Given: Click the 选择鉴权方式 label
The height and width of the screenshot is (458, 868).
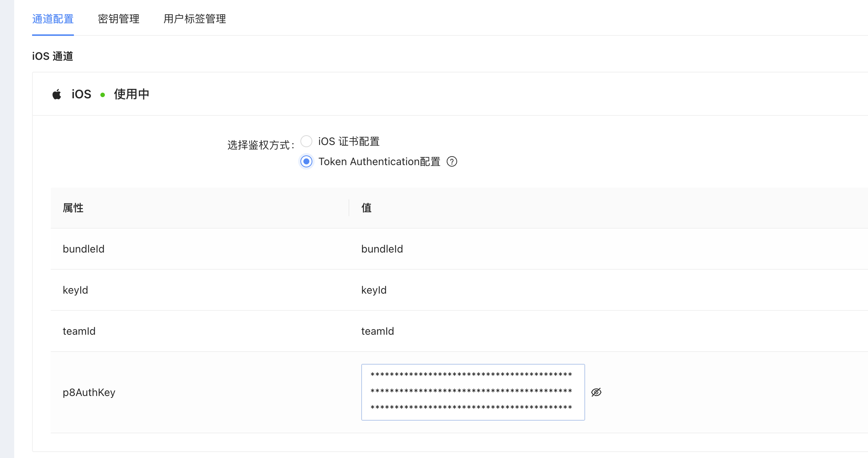Looking at the screenshot, I should click(261, 145).
